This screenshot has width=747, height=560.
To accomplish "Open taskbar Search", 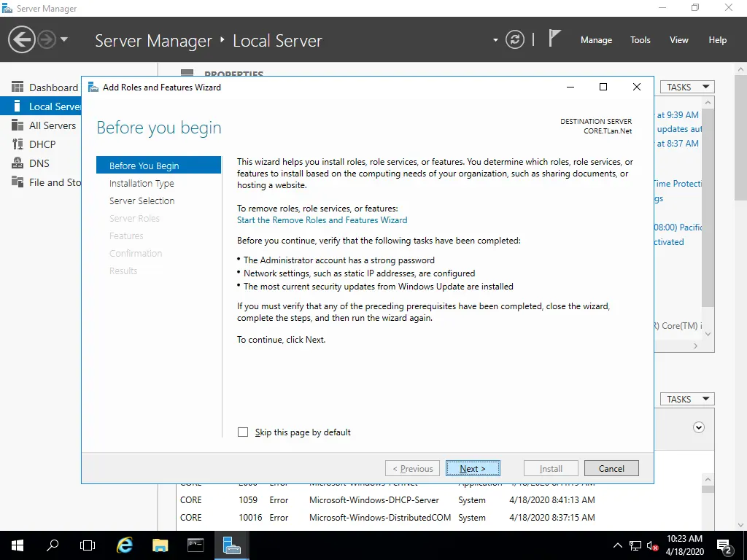I will (53, 545).
